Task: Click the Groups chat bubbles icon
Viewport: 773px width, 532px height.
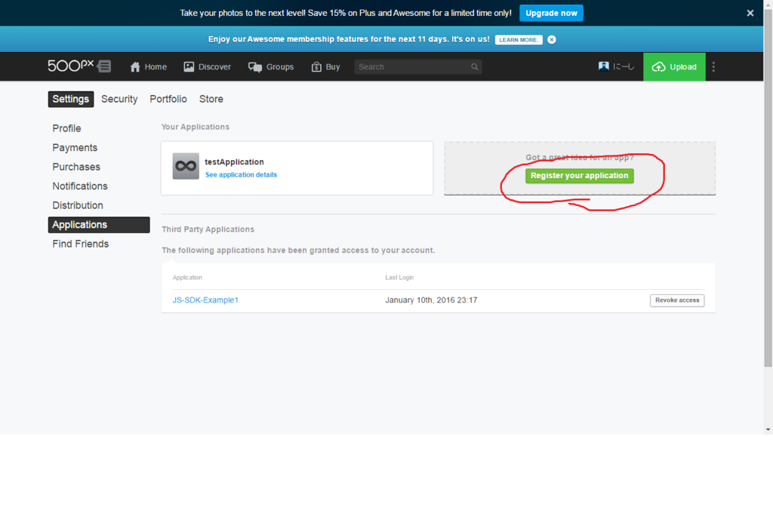Action: click(x=255, y=67)
